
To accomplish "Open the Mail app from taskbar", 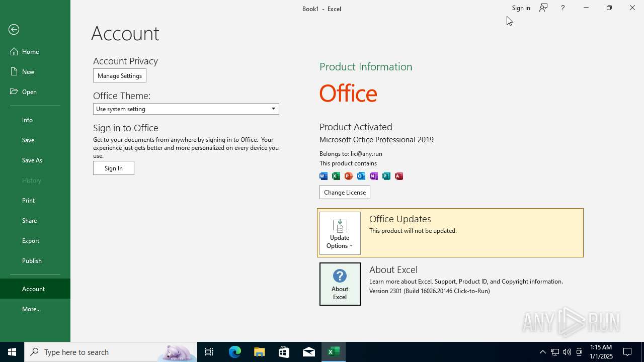I will coord(309,352).
